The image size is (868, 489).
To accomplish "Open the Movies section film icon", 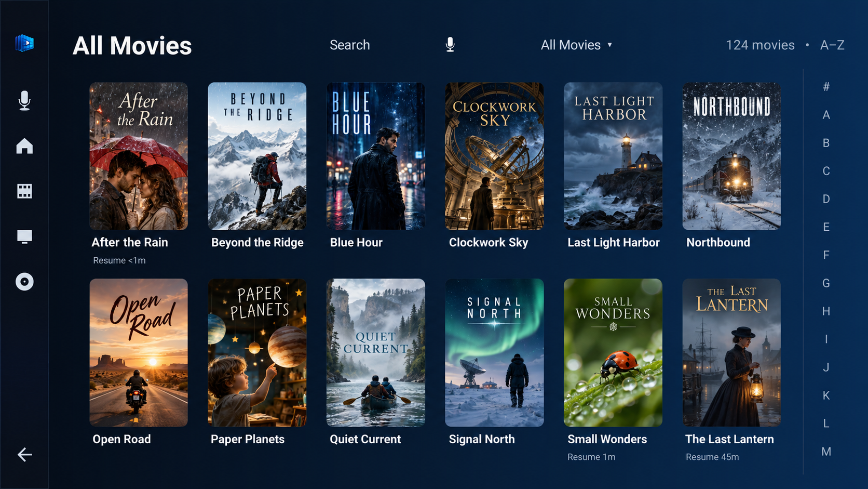I will tap(24, 191).
